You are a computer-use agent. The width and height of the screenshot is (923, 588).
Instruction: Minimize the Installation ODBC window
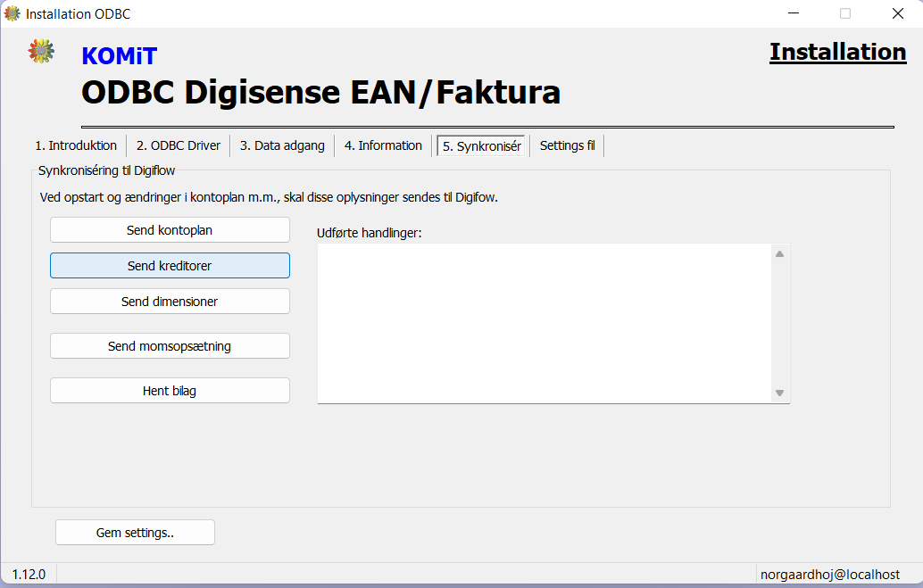[x=794, y=13]
